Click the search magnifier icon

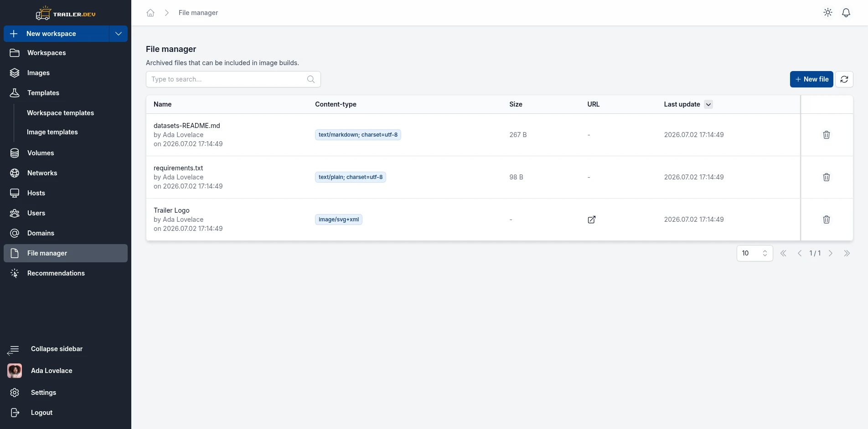pyautogui.click(x=311, y=79)
